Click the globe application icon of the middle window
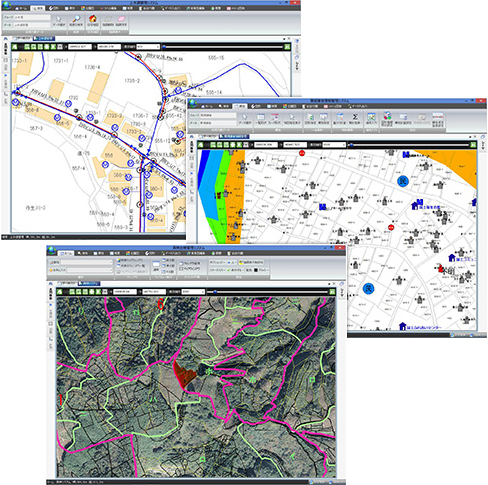The image size is (488, 485). click(193, 103)
